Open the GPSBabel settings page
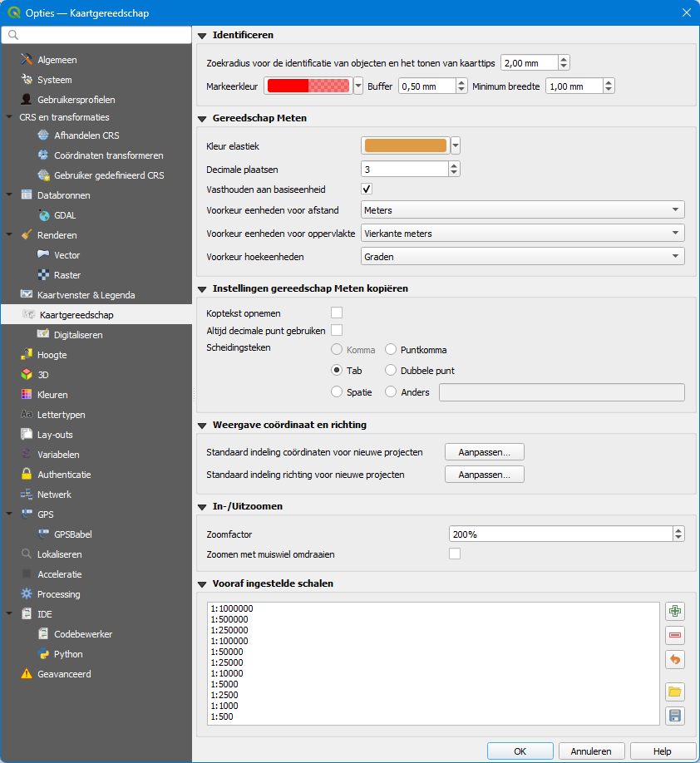This screenshot has width=700, height=763. point(73,534)
